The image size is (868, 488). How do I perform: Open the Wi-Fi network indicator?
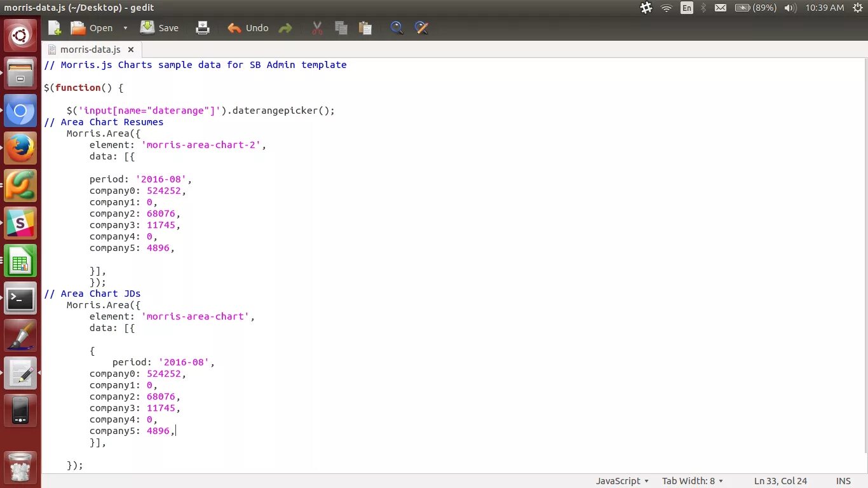pos(667,8)
